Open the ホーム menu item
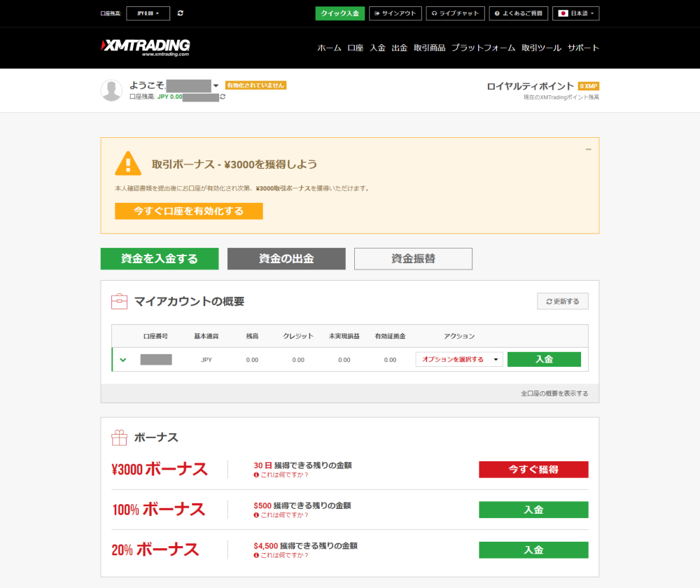Viewport: 700px width, 588px height. coord(330,48)
